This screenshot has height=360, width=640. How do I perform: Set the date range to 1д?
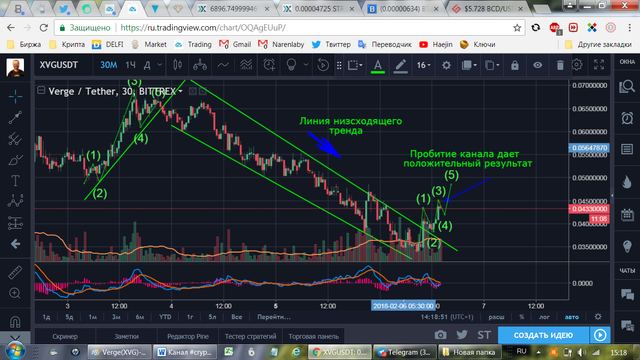[x=47, y=317]
